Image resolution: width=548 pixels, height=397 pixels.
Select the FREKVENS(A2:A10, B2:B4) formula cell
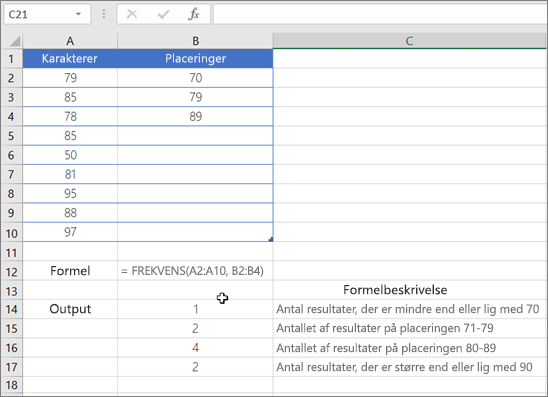point(195,271)
